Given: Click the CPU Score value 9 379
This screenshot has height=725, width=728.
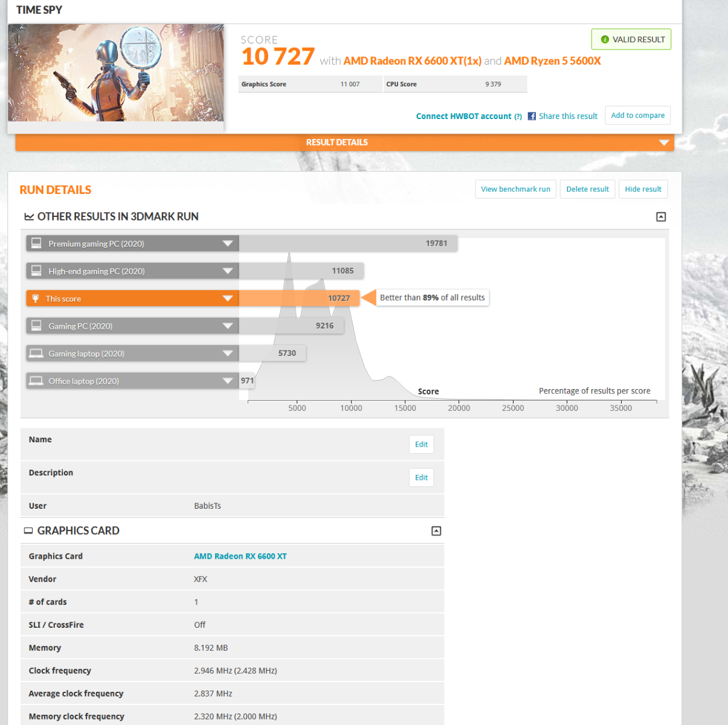Looking at the screenshot, I should 493,84.
